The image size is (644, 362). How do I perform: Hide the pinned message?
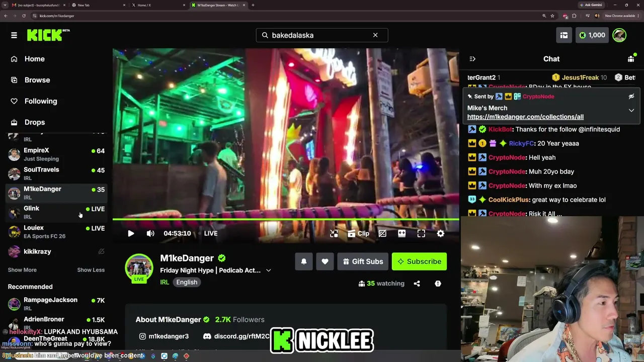click(631, 97)
